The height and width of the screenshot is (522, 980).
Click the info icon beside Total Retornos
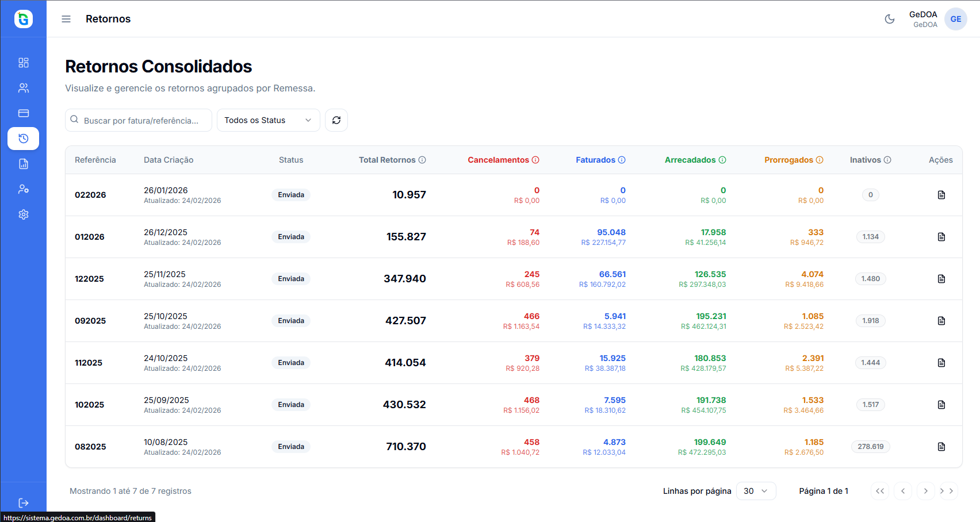click(422, 160)
